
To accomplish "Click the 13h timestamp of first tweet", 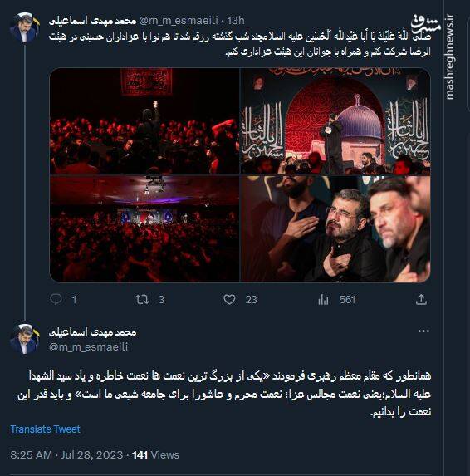I will coord(236,20).
